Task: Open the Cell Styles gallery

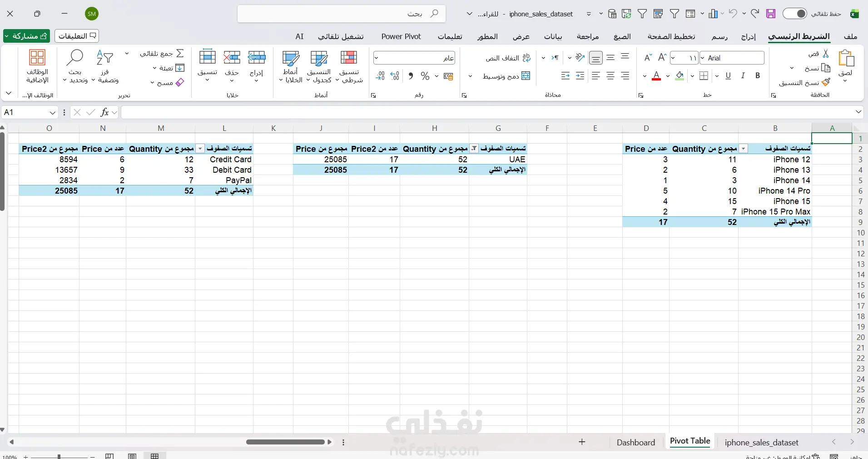Action: coord(291,58)
